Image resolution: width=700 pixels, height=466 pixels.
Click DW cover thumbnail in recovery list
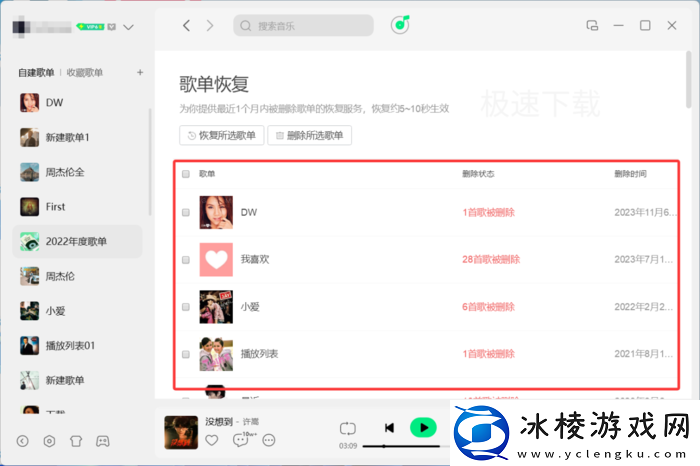pyautogui.click(x=216, y=212)
